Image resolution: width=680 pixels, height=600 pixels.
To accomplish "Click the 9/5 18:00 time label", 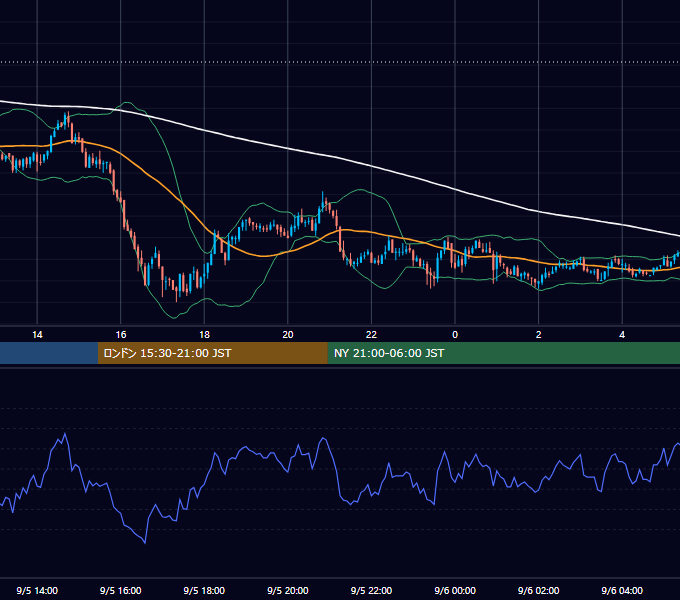I will pos(204,590).
